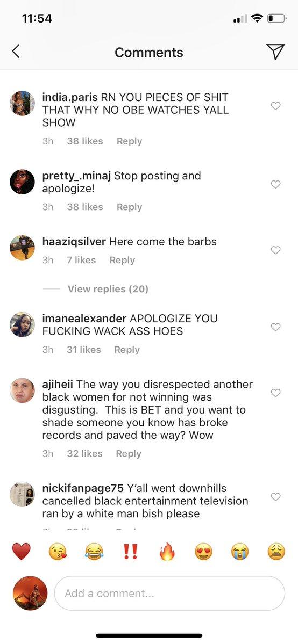298x644 pixels.
Task: Insert the red heart emoji
Action: click(22, 552)
